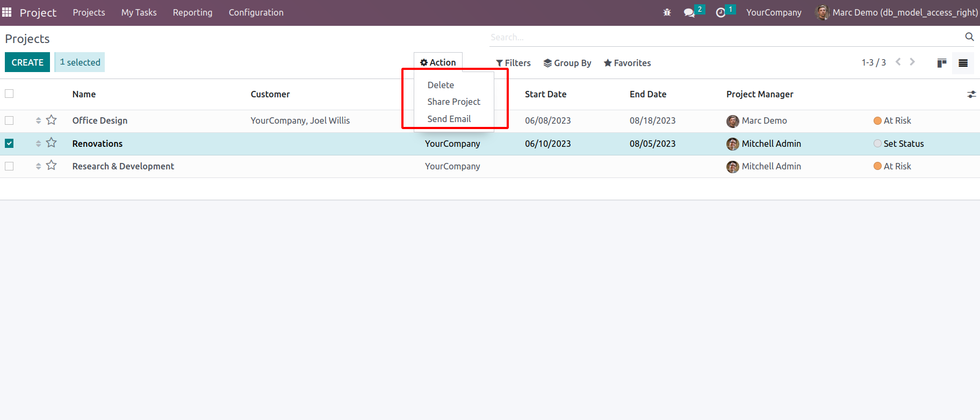The image size is (980, 420).
Task: Favorite the Research & Development project
Action: click(52, 166)
